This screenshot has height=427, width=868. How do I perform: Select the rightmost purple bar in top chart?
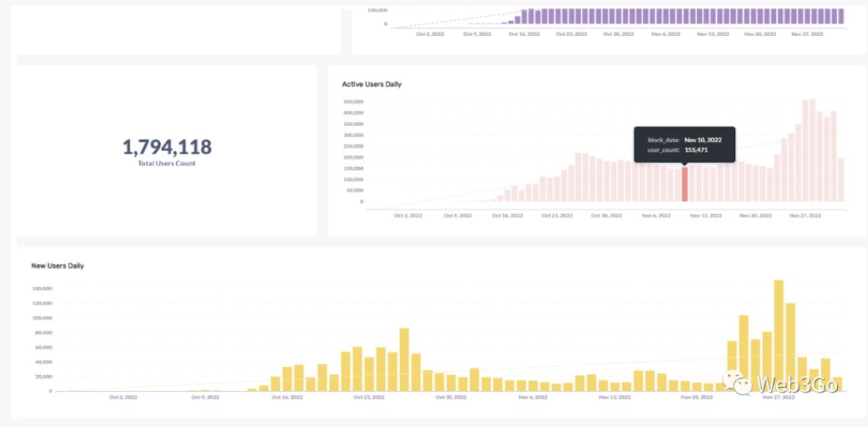[x=841, y=17]
